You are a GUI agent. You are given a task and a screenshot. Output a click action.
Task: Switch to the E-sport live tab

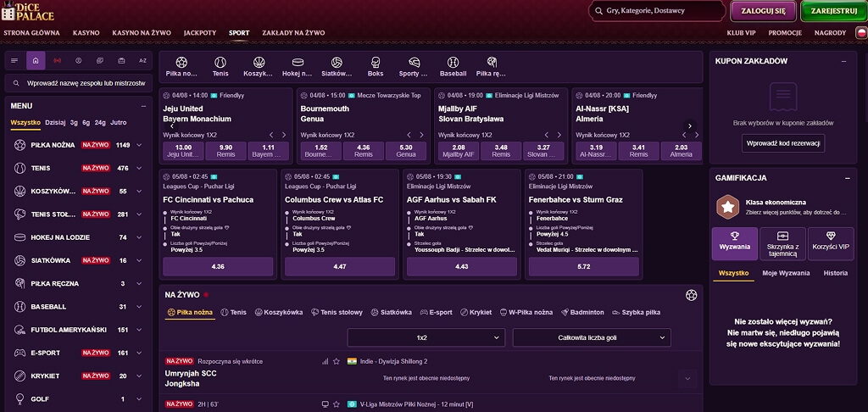click(x=437, y=312)
